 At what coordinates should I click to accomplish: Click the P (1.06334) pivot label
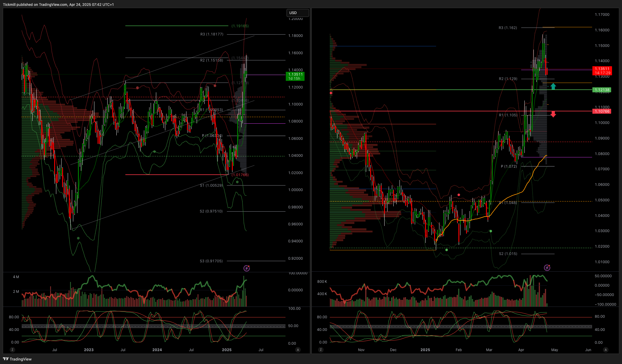click(x=212, y=136)
